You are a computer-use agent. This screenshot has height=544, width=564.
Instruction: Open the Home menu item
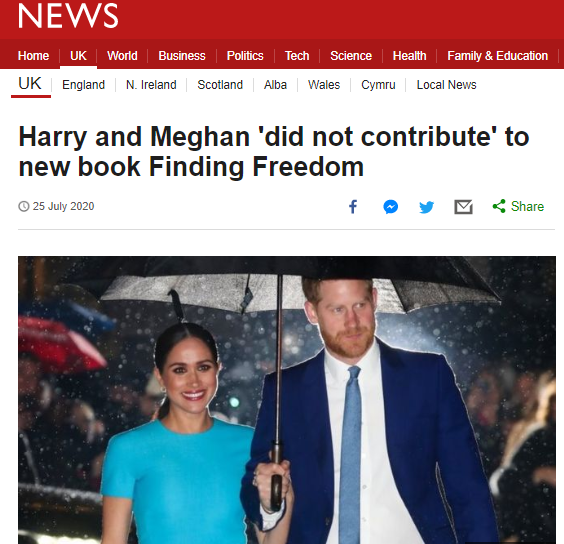coord(33,56)
